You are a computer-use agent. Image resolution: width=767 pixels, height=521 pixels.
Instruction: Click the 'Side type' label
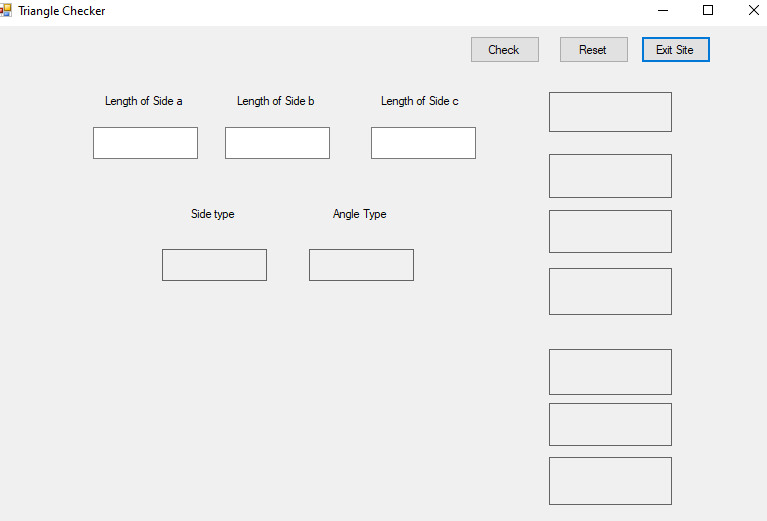click(x=213, y=214)
